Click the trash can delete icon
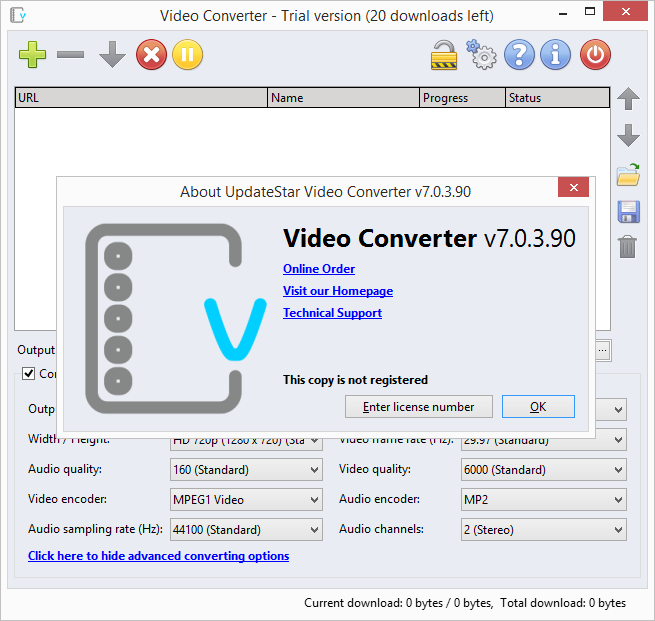 tap(628, 246)
